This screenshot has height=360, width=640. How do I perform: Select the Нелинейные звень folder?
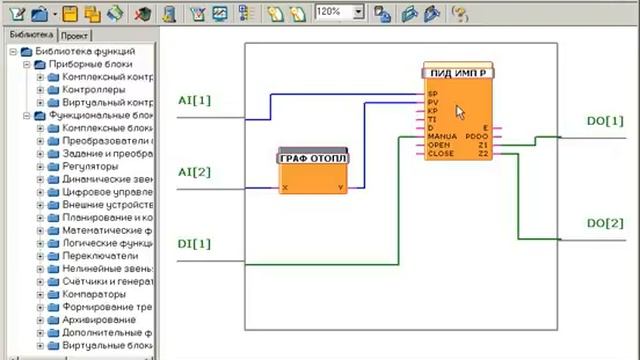pos(107,269)
